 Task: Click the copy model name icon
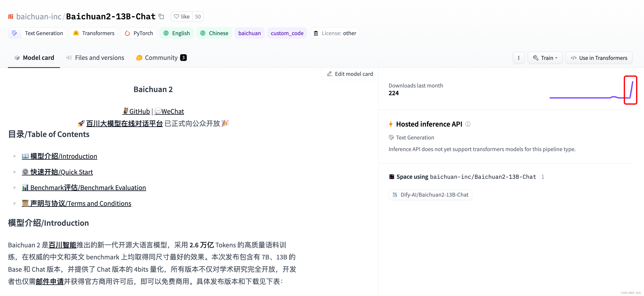click(x=161, y=16)
